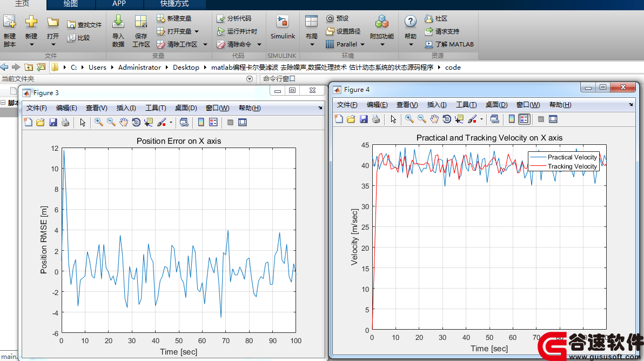Click 运行并计时 run and time

pos(237,31)
